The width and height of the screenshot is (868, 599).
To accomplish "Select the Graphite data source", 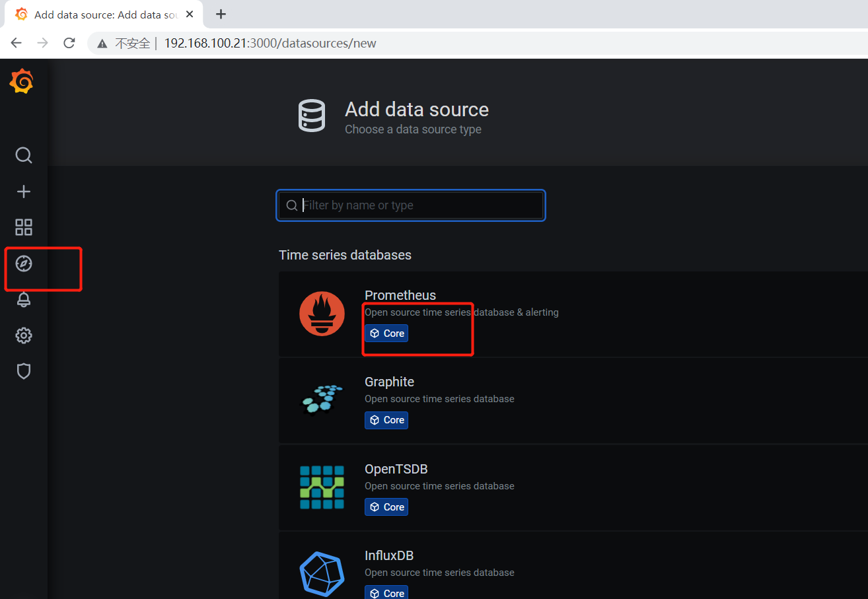I will click(x=573, y=400).
